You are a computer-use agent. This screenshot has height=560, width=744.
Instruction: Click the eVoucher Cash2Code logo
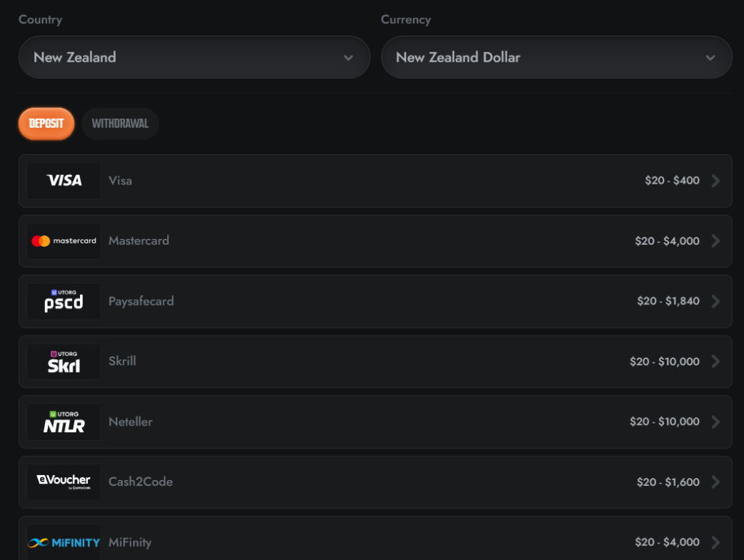click(64, 482)
